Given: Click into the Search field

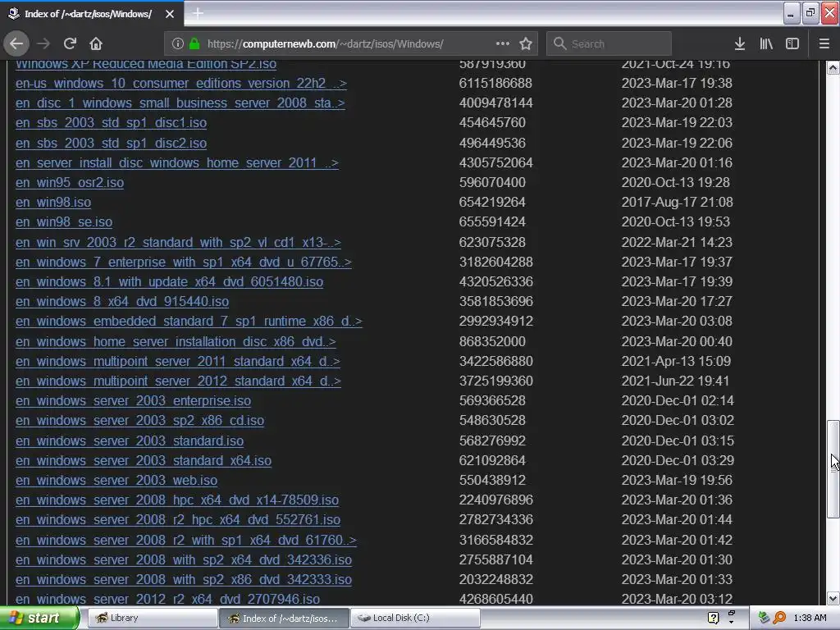Looking at the screenshot, I should click(x=609, y=44).
